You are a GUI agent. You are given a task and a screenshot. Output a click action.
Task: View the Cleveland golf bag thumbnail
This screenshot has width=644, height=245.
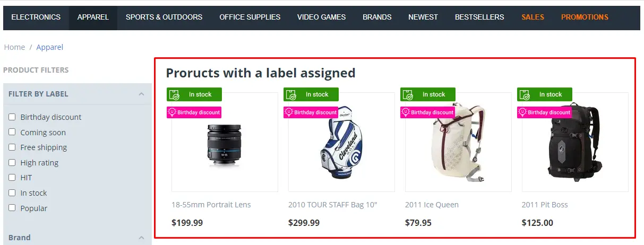pos(341,143)
